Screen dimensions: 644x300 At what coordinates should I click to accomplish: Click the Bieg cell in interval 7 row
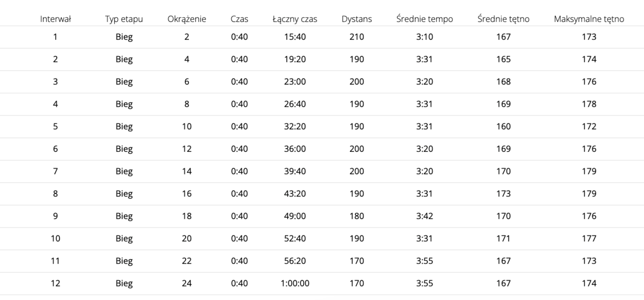pos(124,171)
